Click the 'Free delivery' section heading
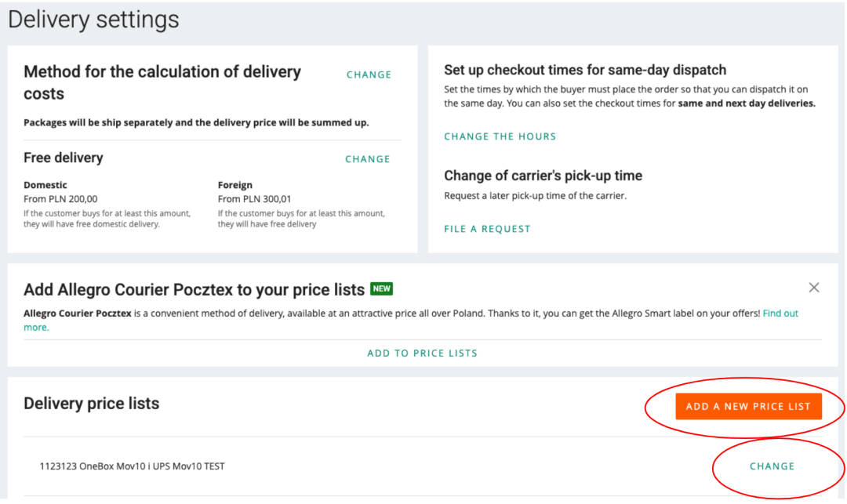Screen dimensions: 847x504 point(64,158)
